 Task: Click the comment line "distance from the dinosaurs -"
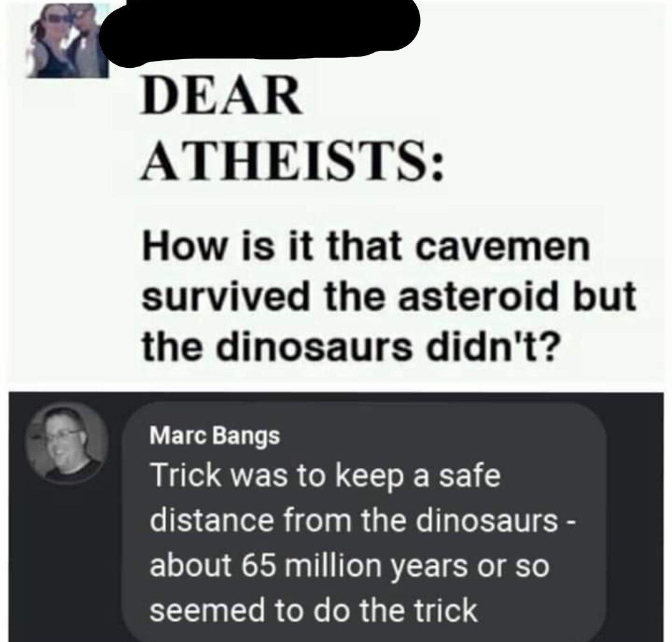tap(363, 521)
